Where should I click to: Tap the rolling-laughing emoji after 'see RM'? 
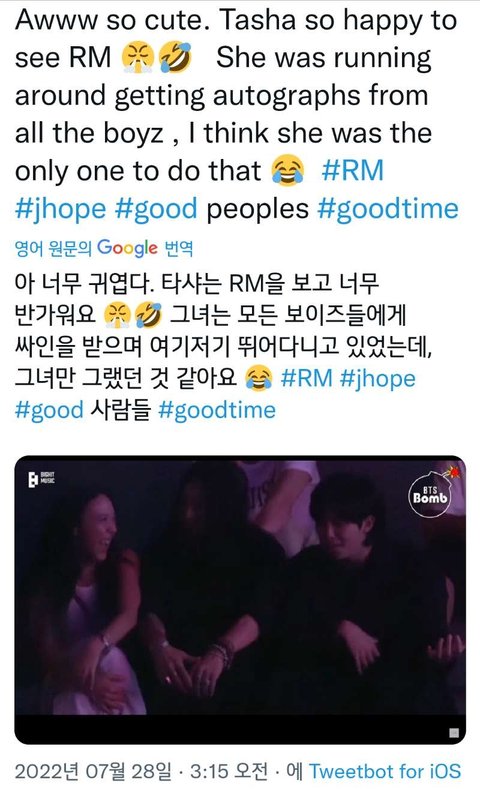[x=175, y=57]
